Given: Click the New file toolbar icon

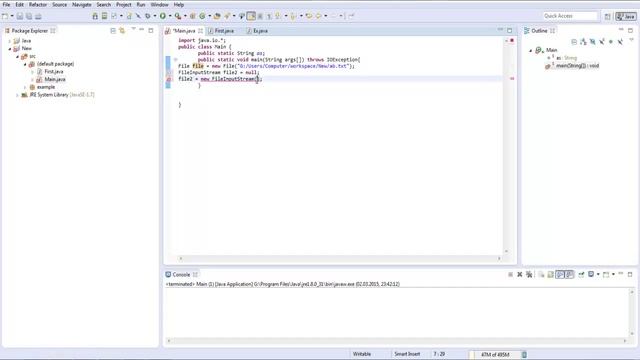Looking at the screenshot, I should 5,16.
